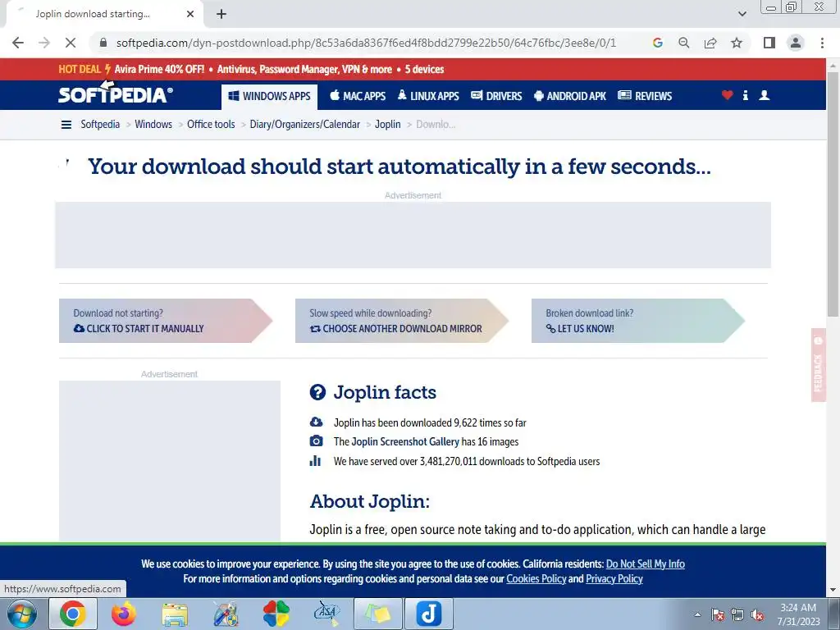The image size is (840, 630).
Task: Open the Joplin taskbar icon
Action: 428,614
